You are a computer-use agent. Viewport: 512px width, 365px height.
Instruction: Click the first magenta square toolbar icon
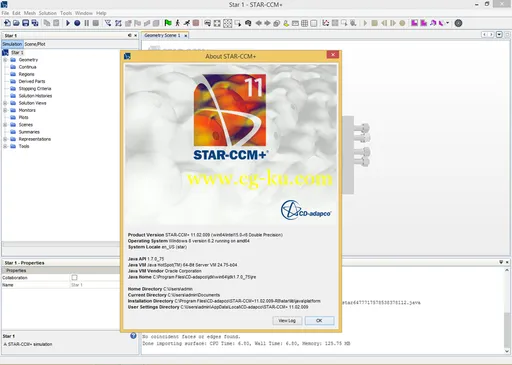414,23
